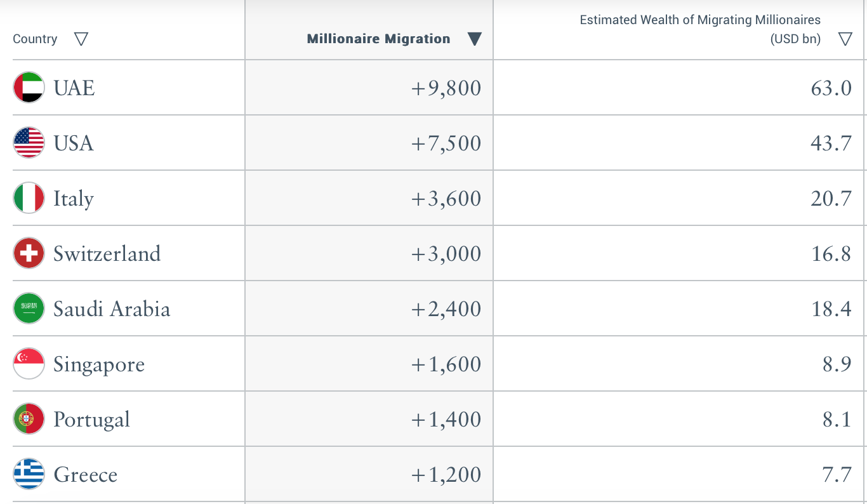Select the Saudi Arabia country name
Image resolution: width=867 pixels, height=504 pixels.
pos(112,309)
